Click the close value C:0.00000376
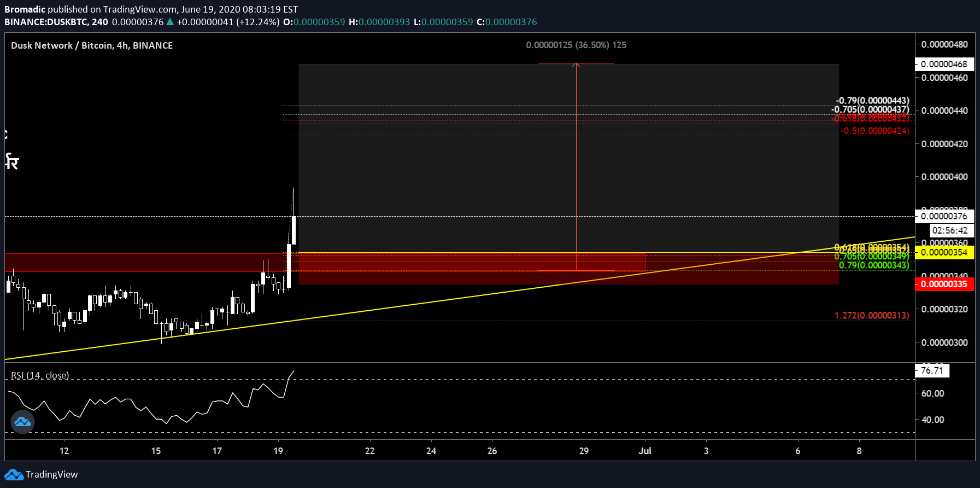The width and height of the screenshot is (980, 488). tap(507, 22)
